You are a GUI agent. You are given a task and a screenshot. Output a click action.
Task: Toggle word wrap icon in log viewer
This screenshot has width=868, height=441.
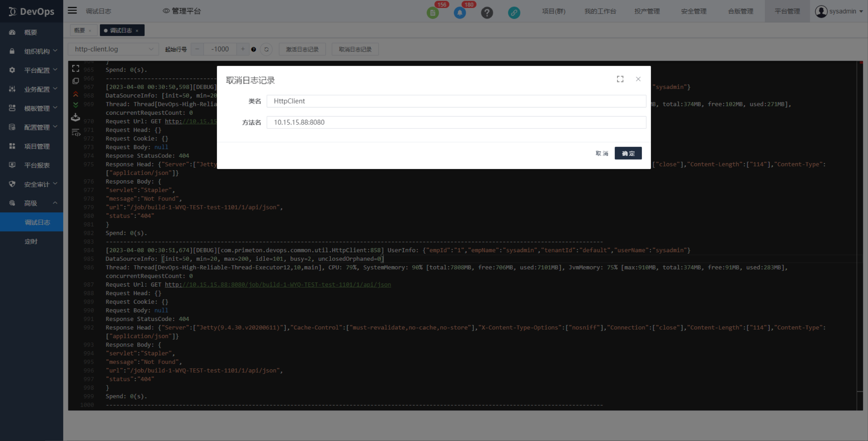[x=76, y=133]
